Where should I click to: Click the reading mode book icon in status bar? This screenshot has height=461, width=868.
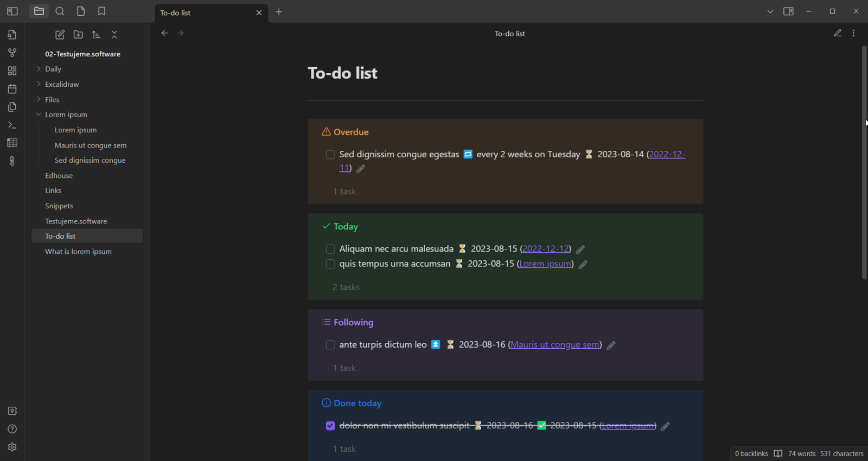[778, 454]
